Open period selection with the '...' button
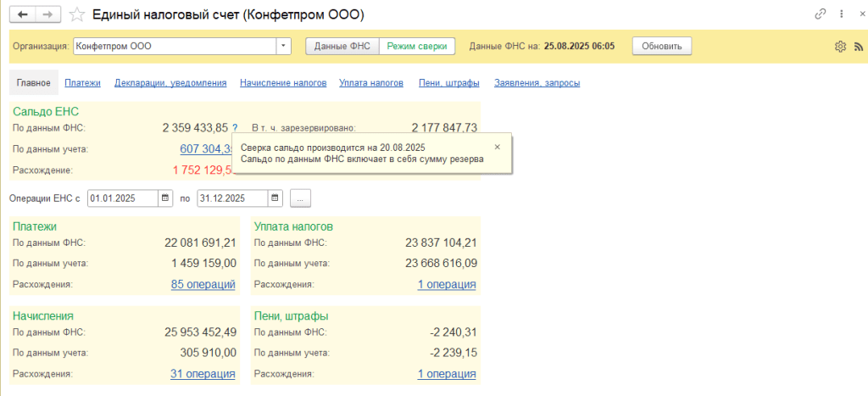 pyautogui.click(x=301, y=198)
